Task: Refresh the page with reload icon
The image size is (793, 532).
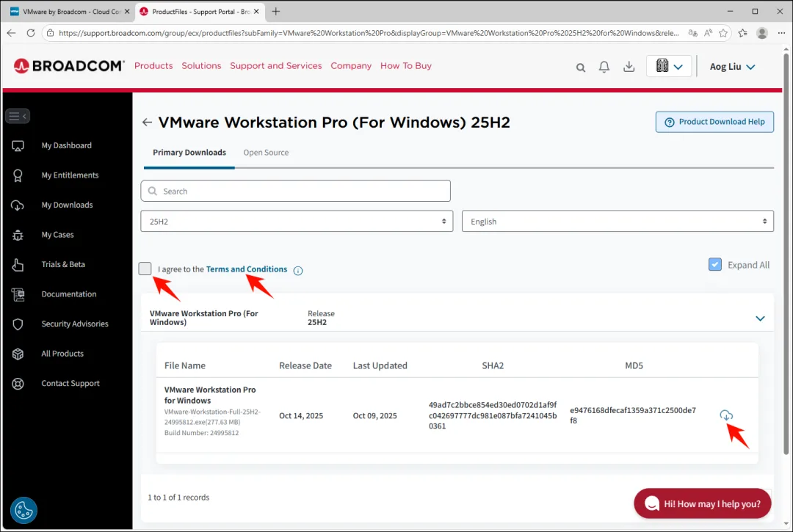Action: click(31, 33)
